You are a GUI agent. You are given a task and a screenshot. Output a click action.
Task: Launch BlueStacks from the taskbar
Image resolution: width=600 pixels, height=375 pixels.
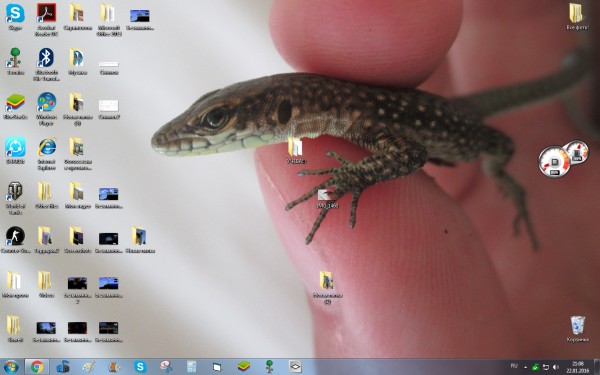point(243,367)
